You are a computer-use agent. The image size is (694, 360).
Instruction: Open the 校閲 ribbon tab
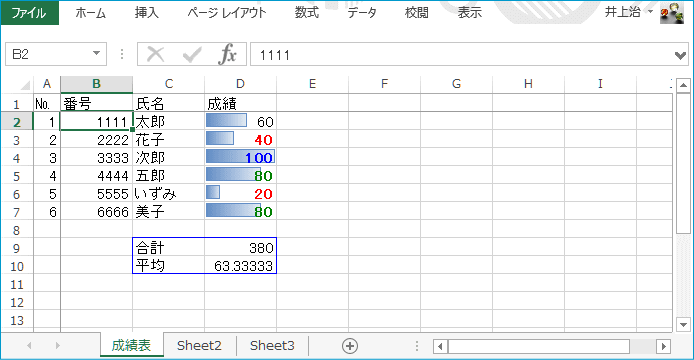pos(416,13)
